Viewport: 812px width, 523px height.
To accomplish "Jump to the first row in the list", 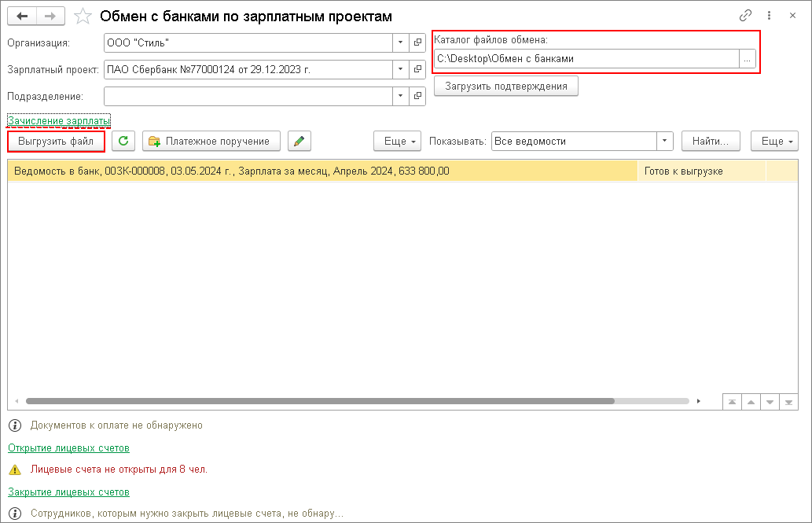I will tap(732, 402).
